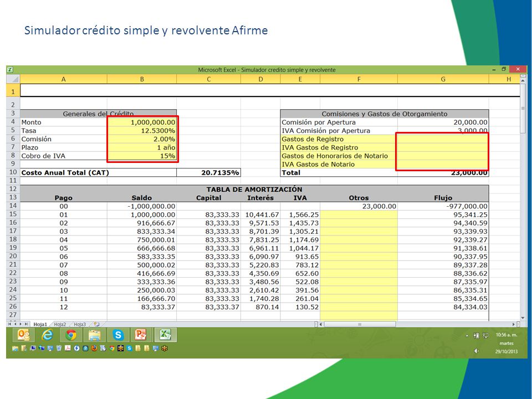
Task: Click the horizontal scrollbar right arrow
Action: (x=514, y=324)
